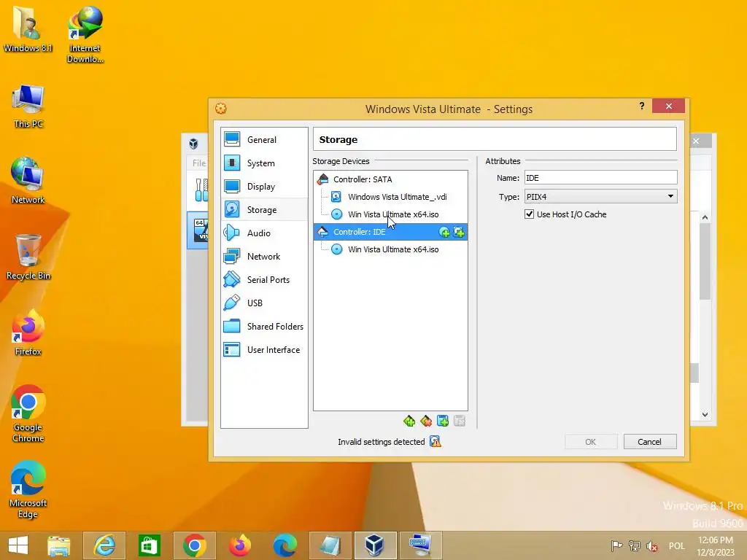Click remove storage attachment icon below list
Screen dimensions: 747x560
tap(460, 421)
